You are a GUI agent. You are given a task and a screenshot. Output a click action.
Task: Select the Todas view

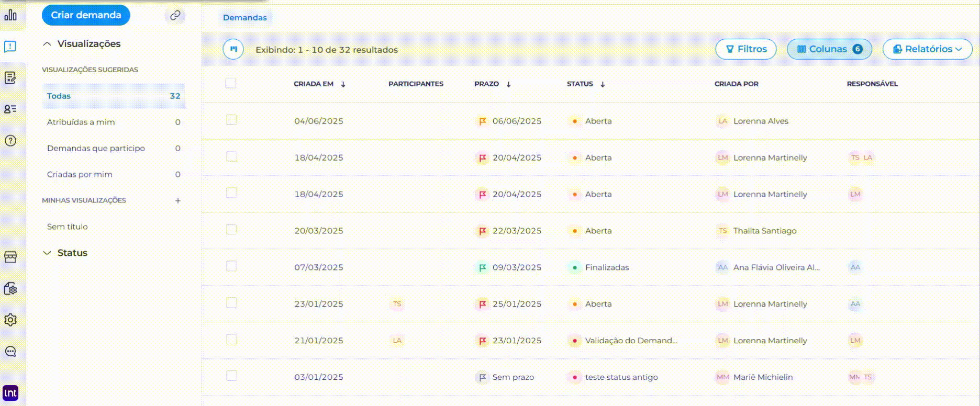coord(113,96)
